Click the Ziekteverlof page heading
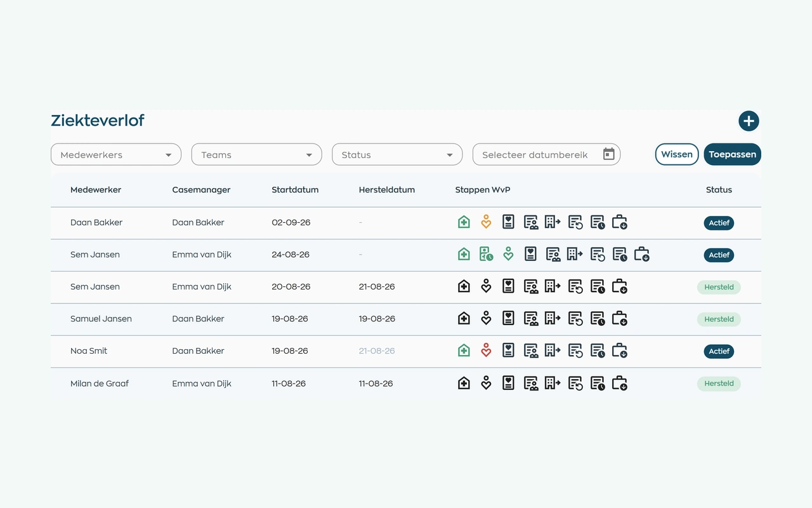Screen dimensions: 812x508 [x=98, y=120]
